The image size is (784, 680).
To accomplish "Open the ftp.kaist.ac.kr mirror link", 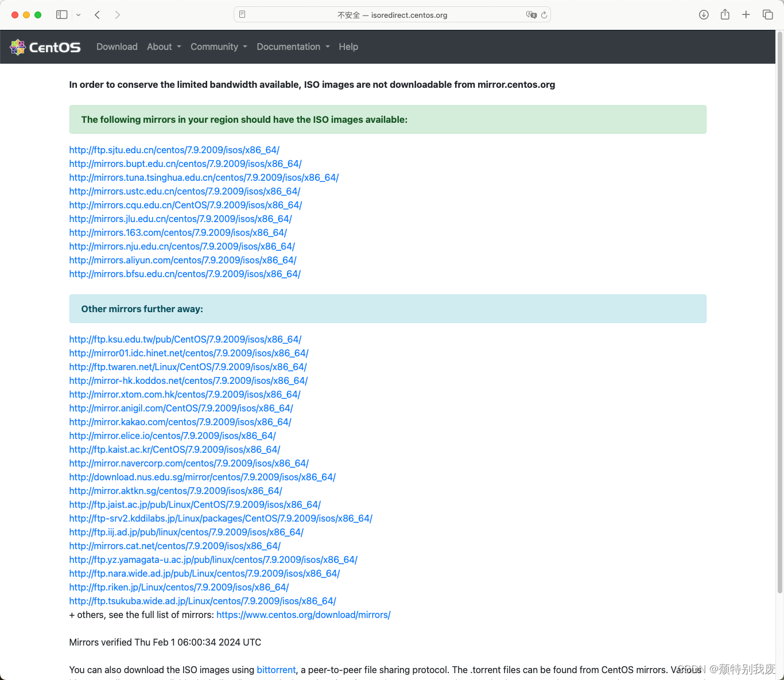I will point(174,449).
